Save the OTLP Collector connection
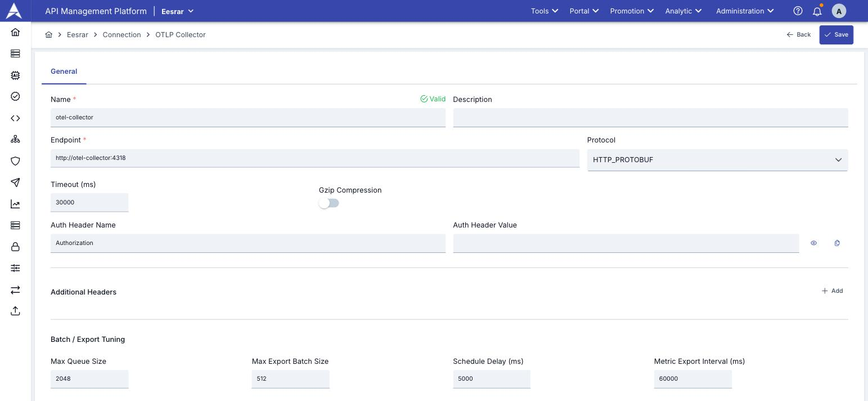The image size is (868, 401). [836, 34]
